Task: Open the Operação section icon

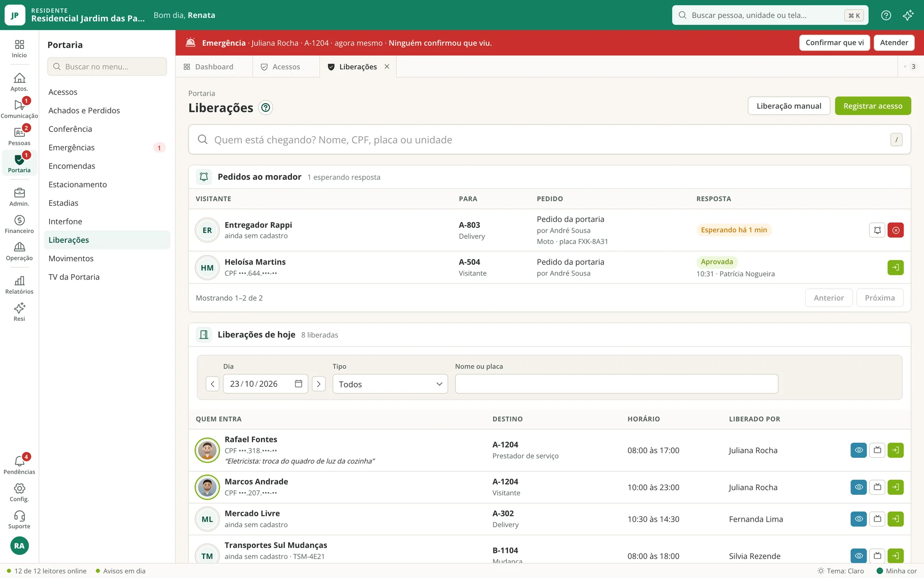Action: [19, 252]
